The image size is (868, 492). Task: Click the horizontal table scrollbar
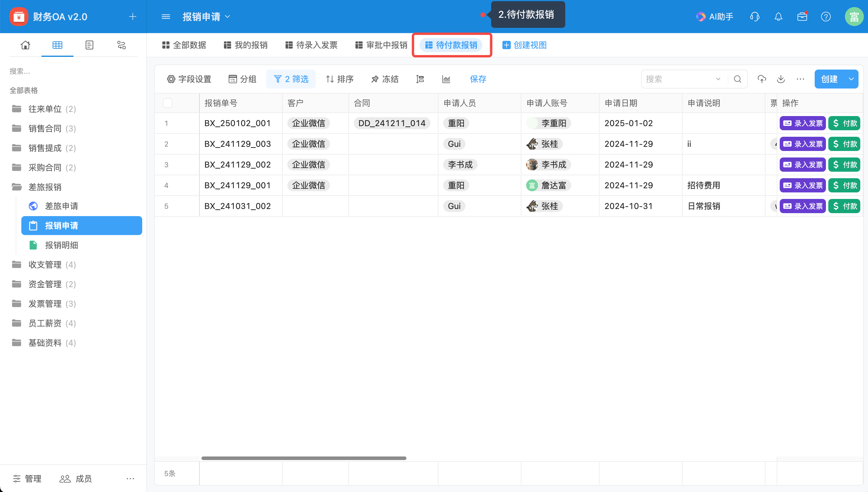point(304,458)
